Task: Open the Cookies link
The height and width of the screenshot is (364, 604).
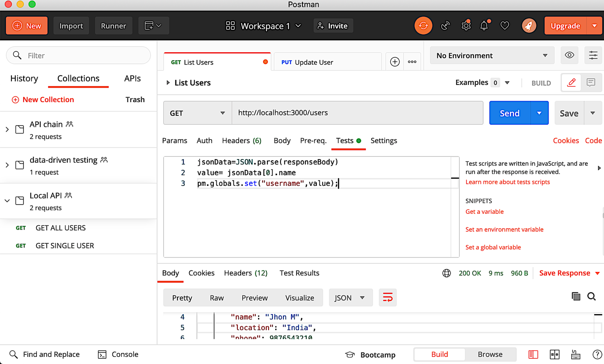Action: 566,141
